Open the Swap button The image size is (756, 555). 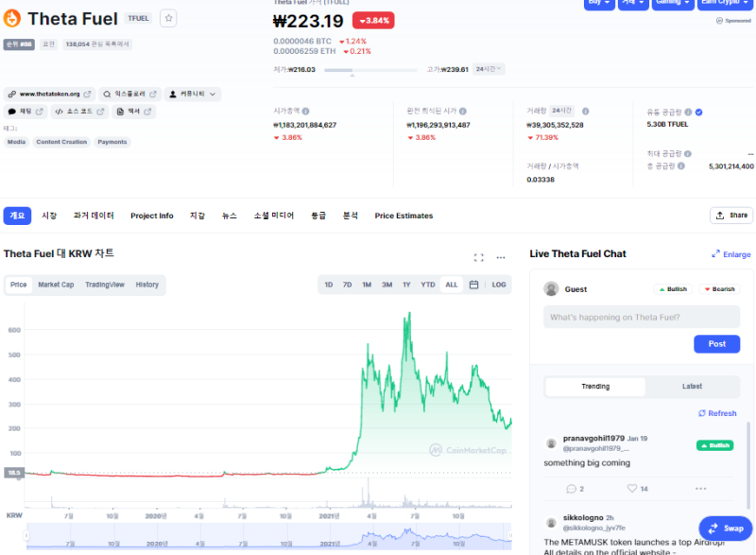[x=725, y=529]
